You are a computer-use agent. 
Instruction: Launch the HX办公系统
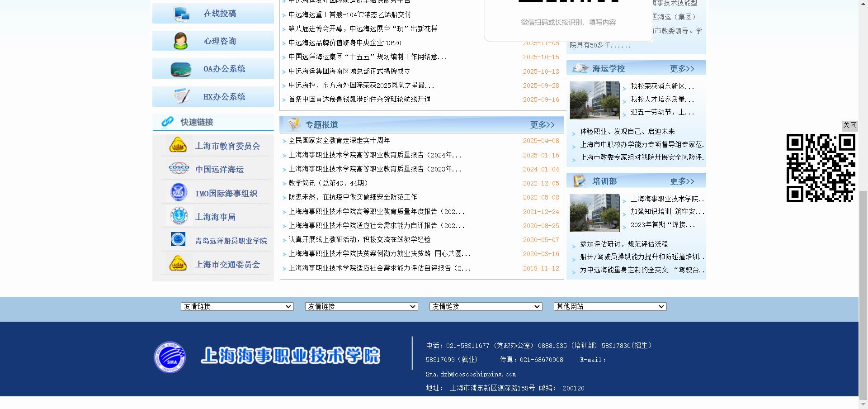point(212,96)
